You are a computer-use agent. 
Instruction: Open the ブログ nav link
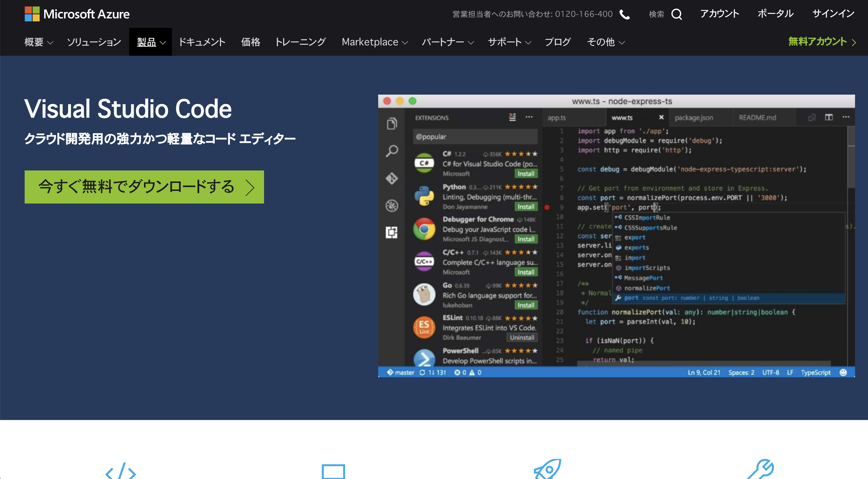pyautogui.click(x=558, y=42)
